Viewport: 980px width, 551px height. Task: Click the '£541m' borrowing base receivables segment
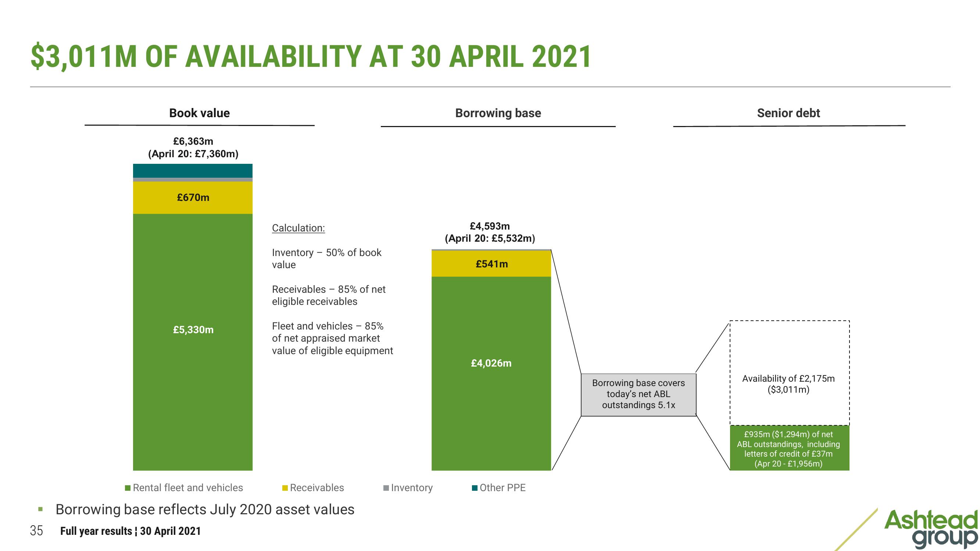[491, 263]
